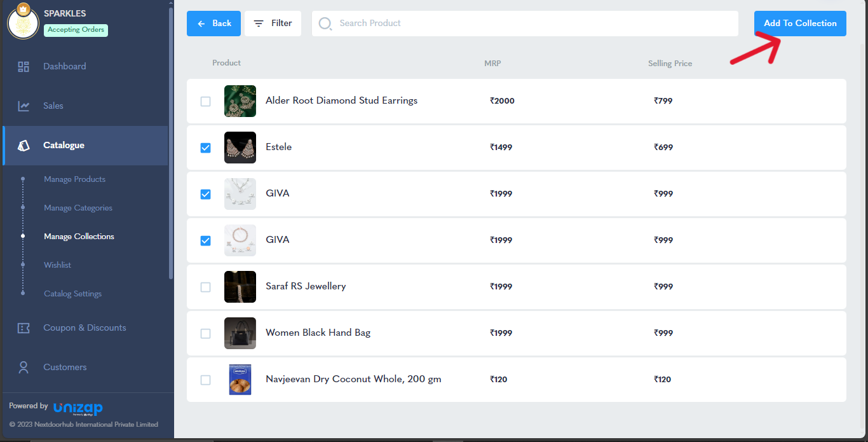
Task: Click the Estele product name
Action: (278, 147)
